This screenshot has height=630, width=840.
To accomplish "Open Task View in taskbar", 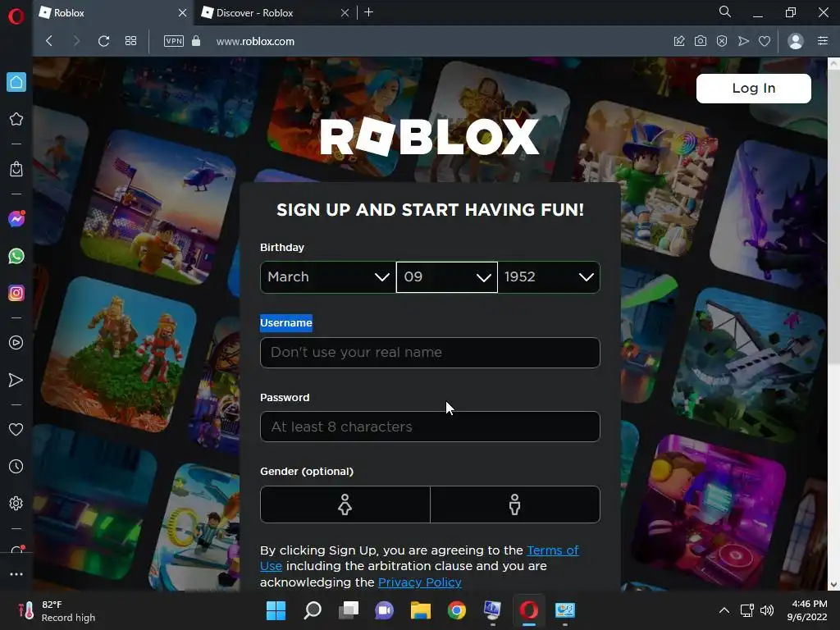I will [348, 610].
